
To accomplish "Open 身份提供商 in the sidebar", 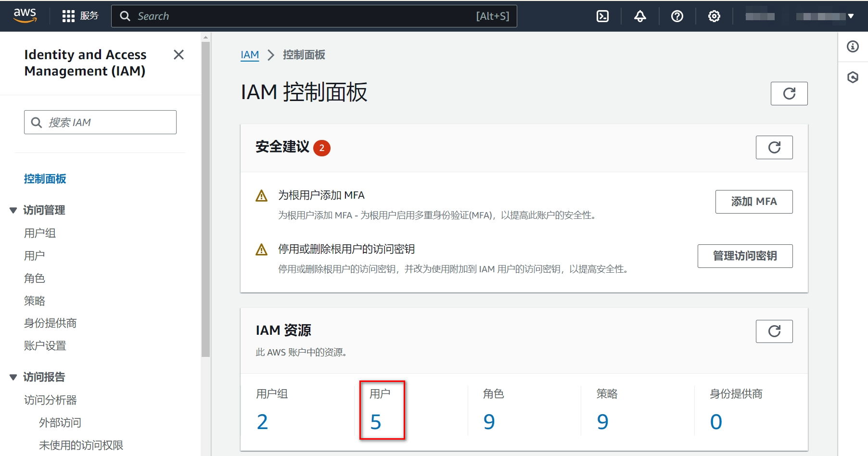I will (51, 323).
